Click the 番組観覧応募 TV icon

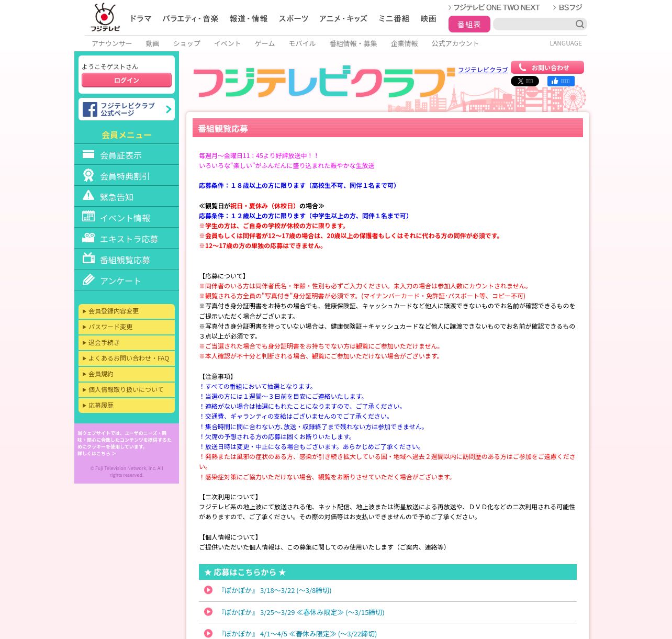point(88,258)
